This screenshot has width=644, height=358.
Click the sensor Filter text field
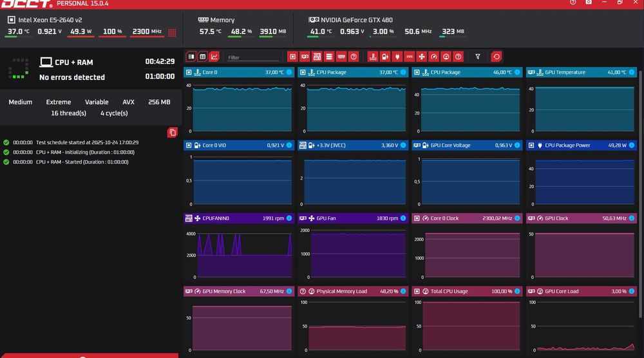click(x=253, y=57)
